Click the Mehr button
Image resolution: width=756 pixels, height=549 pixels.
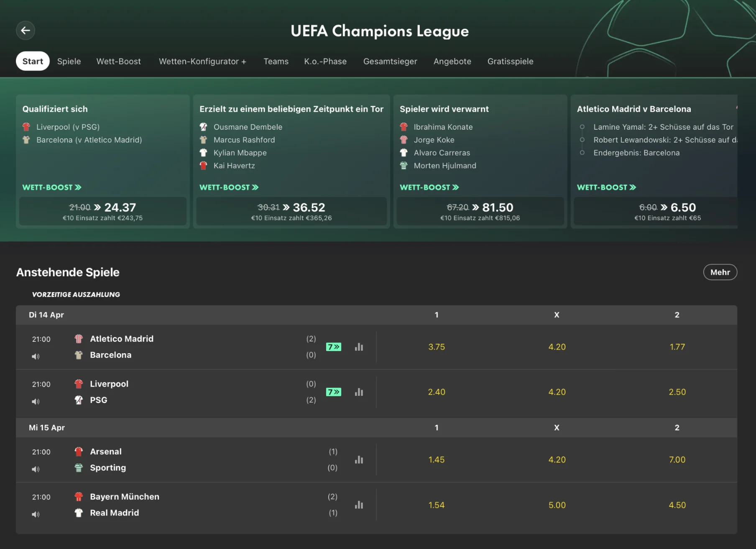(720, 272)
